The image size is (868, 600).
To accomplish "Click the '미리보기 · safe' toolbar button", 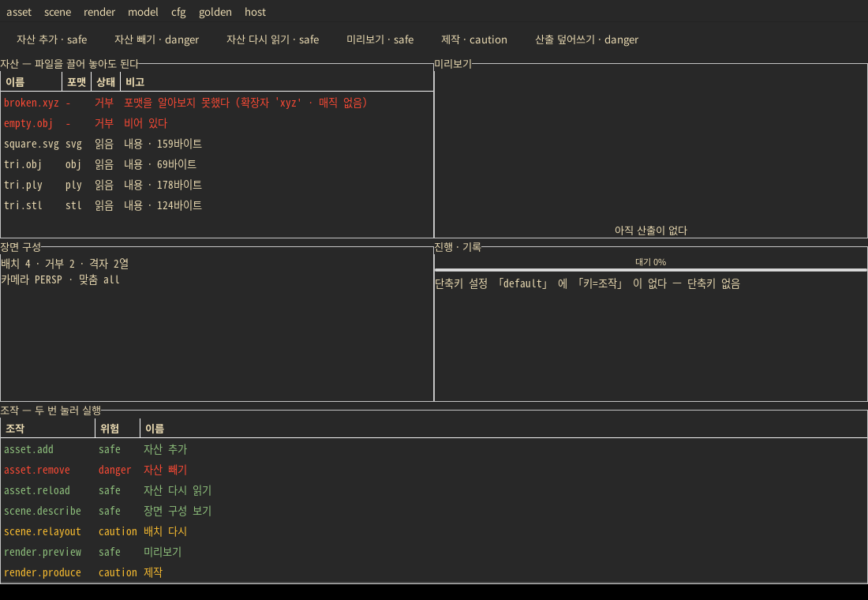I will (x=380, y=39).
